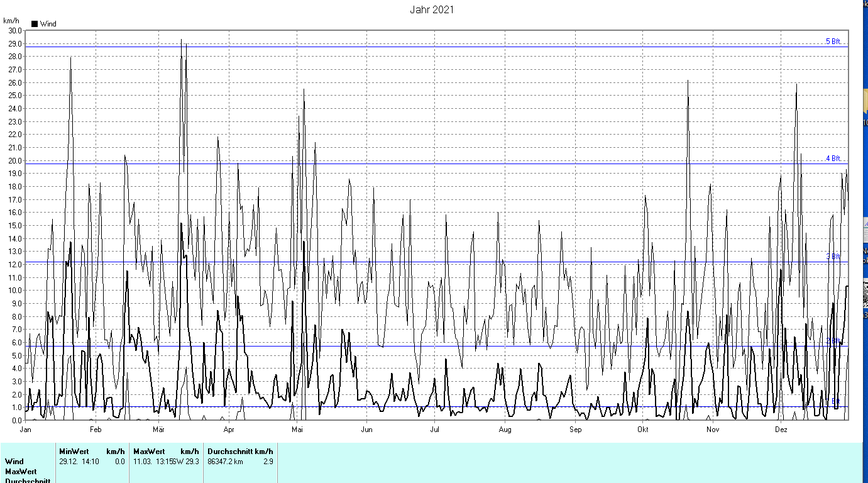Click the Jul month label on the x-axis
Image resolution: width=868 pixels, height=483 pixels.
pyautogui.click(x=434, y=430)
